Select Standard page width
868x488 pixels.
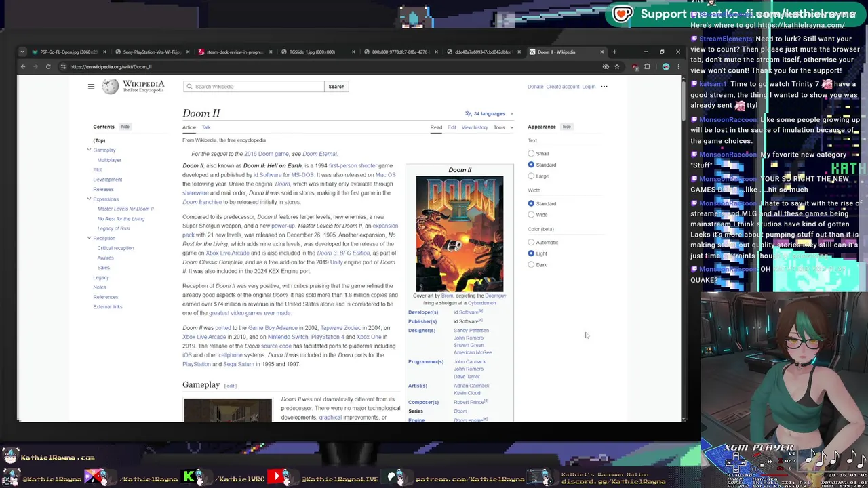[x=531, y=203]
